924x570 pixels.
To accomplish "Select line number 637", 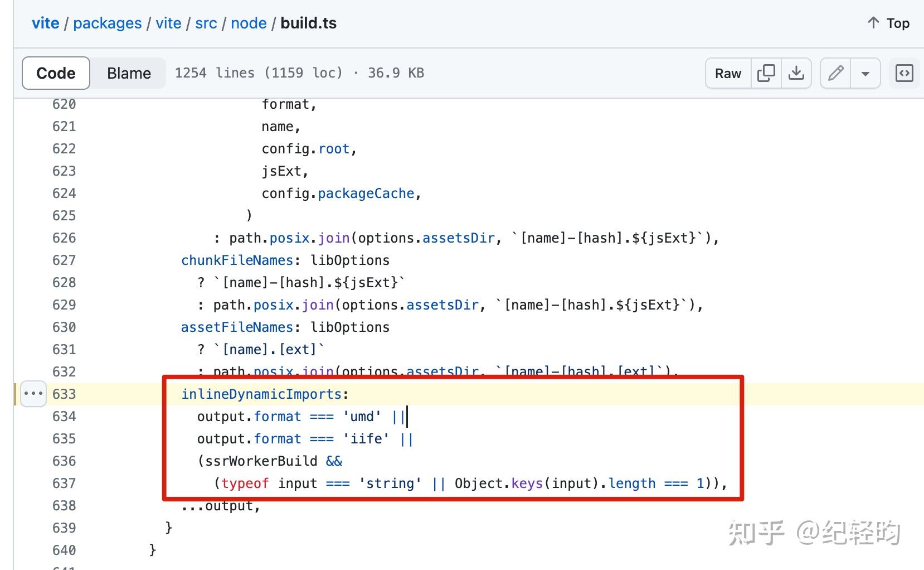I will 64,484.
